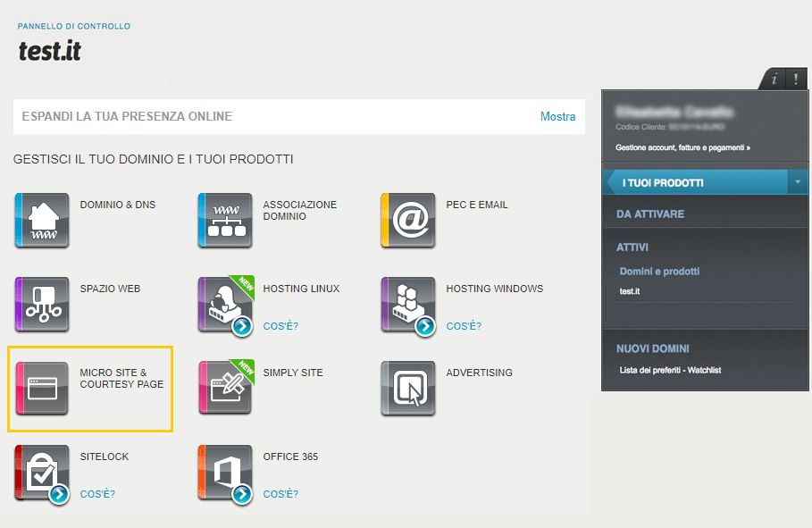Open the Micro Site & Courtesy Page icon
Screen dimensions: 812x528
click(x=42, y=388)
